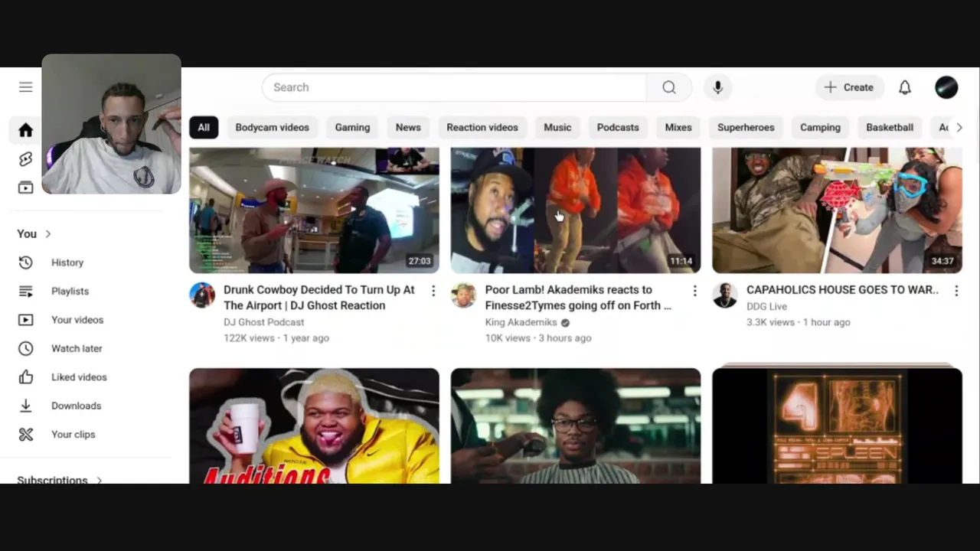Open options for Drunk Cowboy video

tap(433, 291)
